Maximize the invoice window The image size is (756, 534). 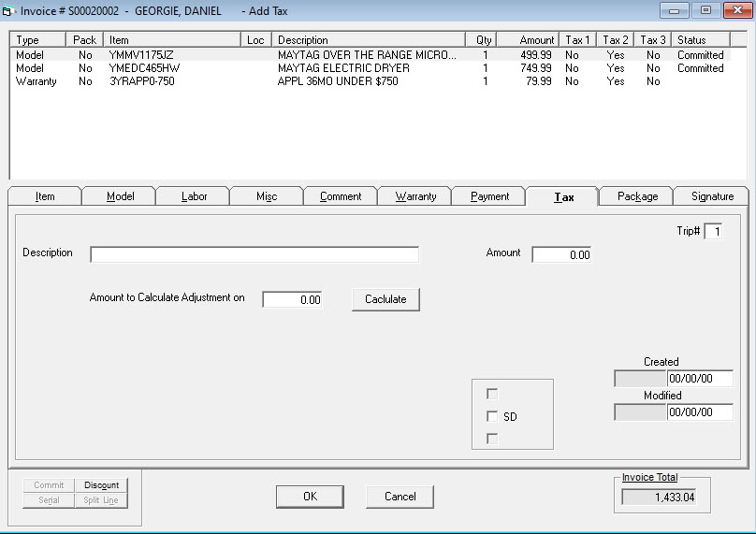click(705, 10)
